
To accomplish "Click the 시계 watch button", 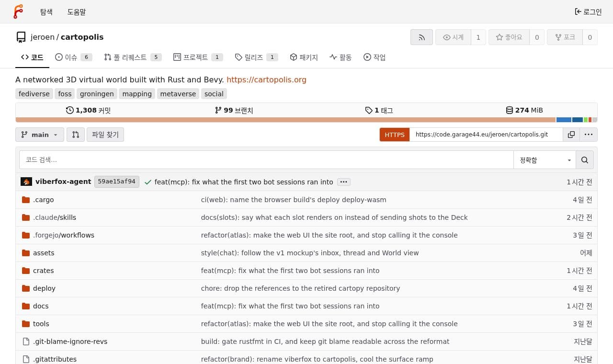I will tap(453, 37).
